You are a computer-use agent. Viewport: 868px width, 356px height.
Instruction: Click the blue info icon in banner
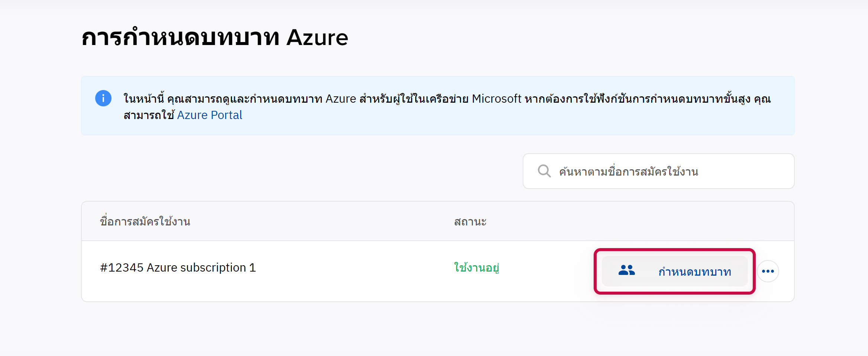pyautogui.click(x=103, y=98)
